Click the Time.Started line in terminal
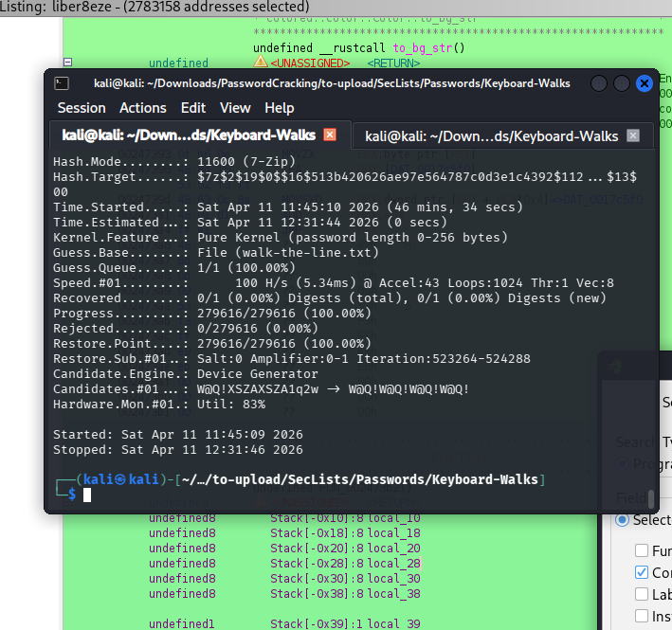 pos(288,207)
